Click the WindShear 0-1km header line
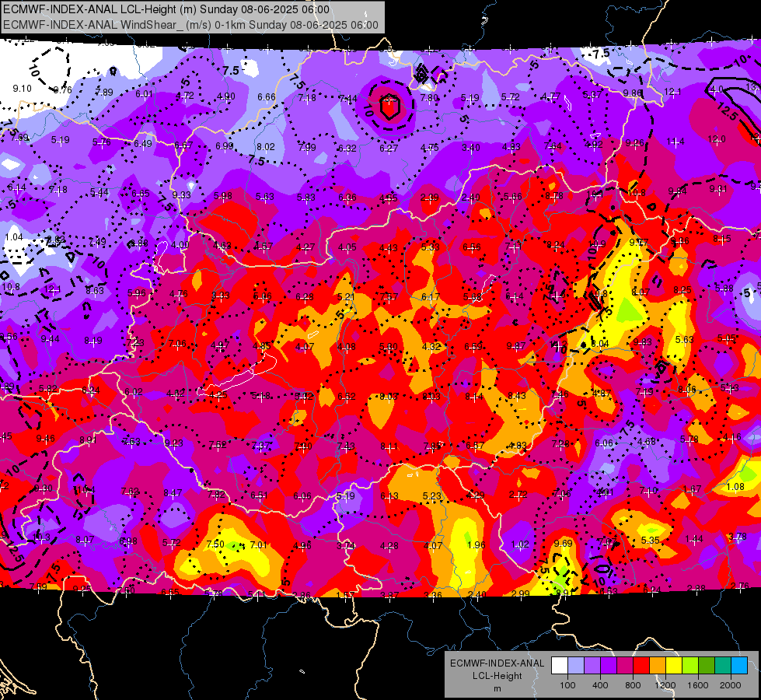The width and height of the screenshot is (761, 700). 190,25
